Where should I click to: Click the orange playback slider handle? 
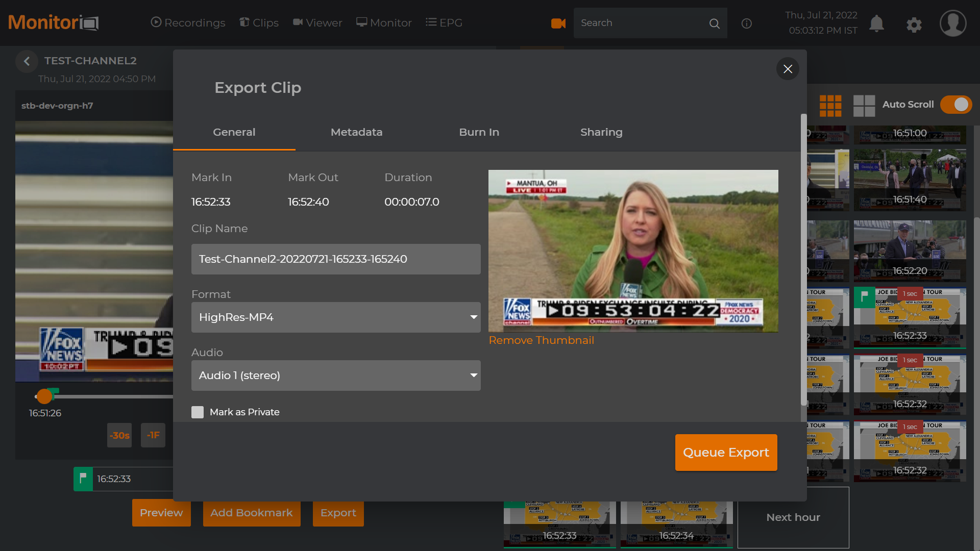pyautogui.click(x=44, y=396)
